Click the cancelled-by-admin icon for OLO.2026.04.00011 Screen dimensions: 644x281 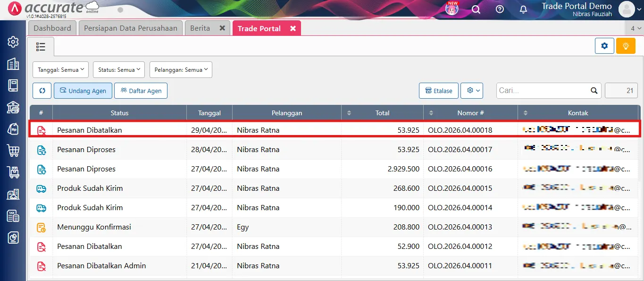(x=42, y=266)
